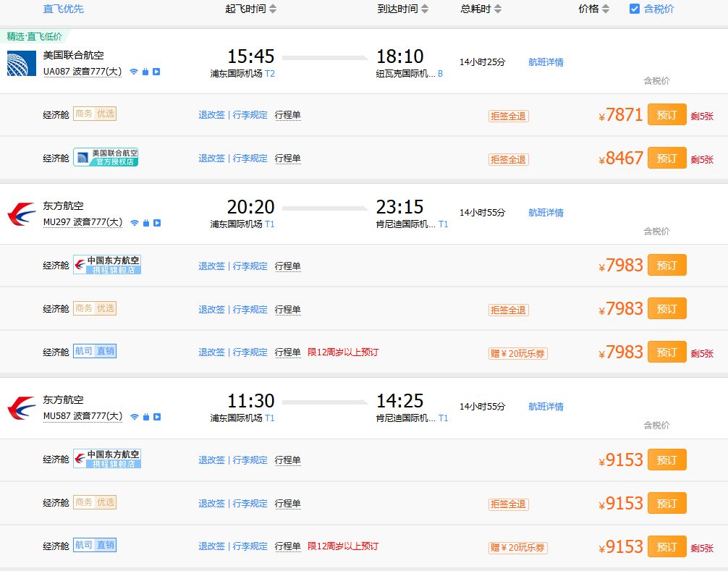Open 行李规定 for the ¥8467 fare
Viewport: 728px width, 571px height.
pos(250,158)
